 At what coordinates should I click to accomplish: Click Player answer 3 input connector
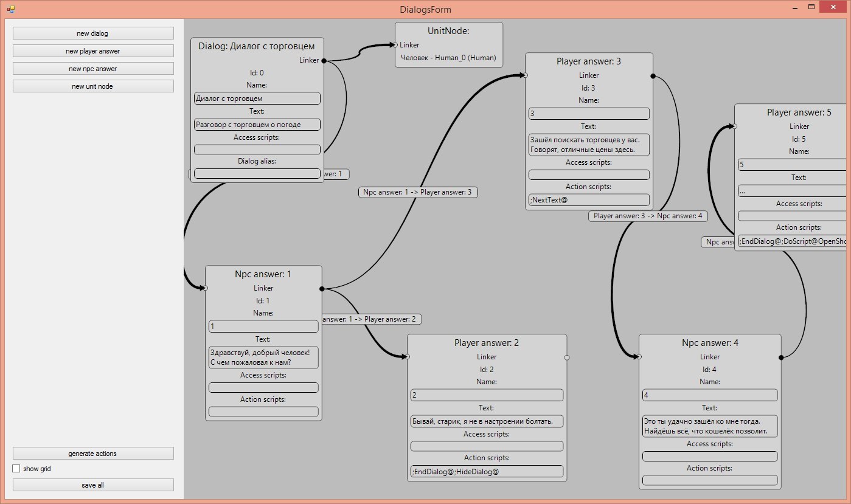tap(526, 75)
